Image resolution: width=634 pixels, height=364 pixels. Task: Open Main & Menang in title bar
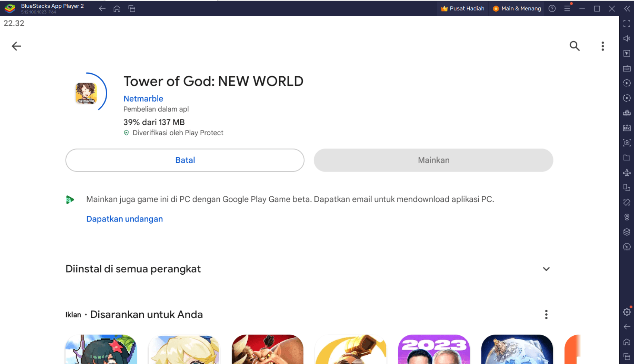pyautogui.click(x=517, y=9)
